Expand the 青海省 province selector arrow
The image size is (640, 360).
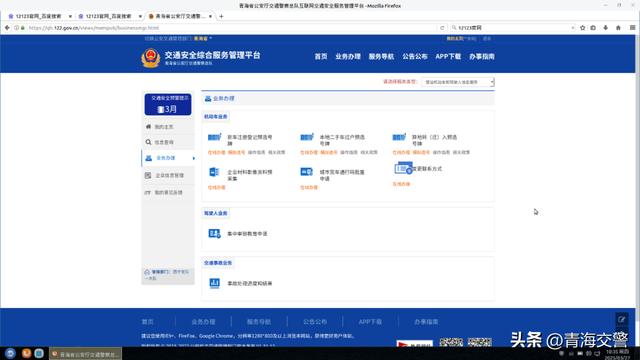pos(211,38)
